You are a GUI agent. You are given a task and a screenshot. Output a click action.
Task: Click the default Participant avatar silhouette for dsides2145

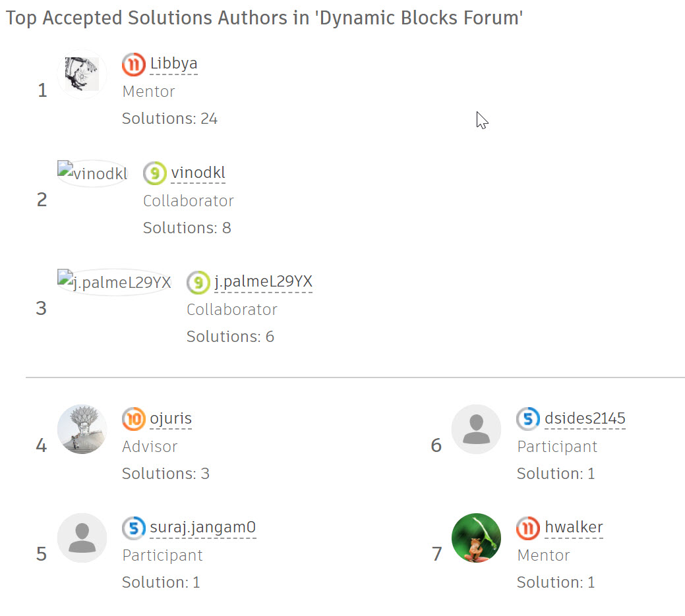tap(476, 428)
